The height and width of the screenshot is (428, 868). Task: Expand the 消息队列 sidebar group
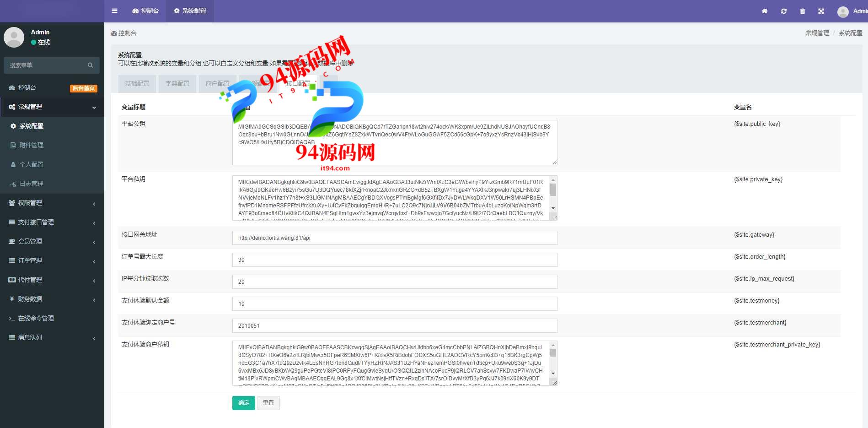(x=52, y=337)
